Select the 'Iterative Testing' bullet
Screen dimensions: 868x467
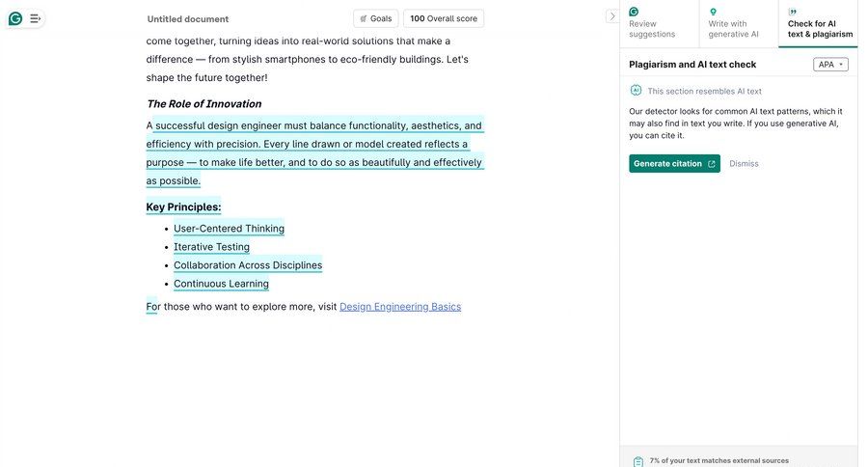coord(211,246)
